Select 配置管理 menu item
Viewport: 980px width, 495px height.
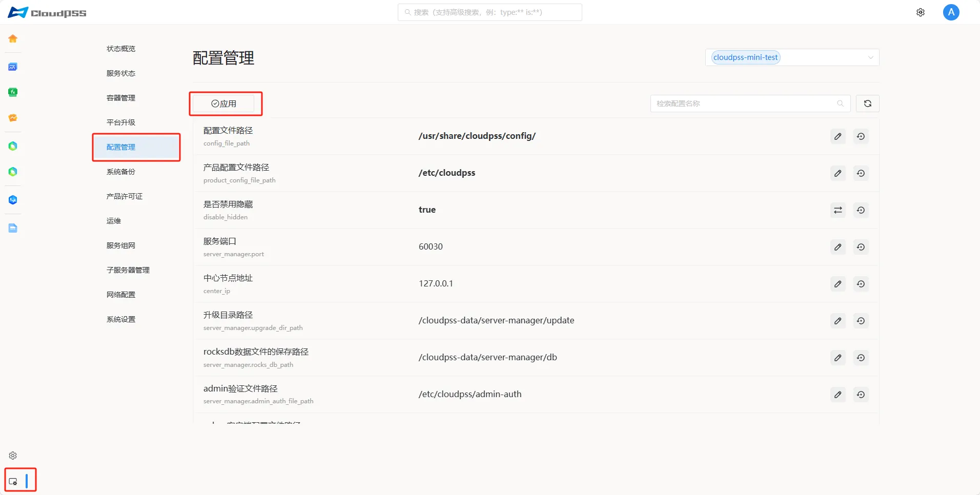[136, 147]
